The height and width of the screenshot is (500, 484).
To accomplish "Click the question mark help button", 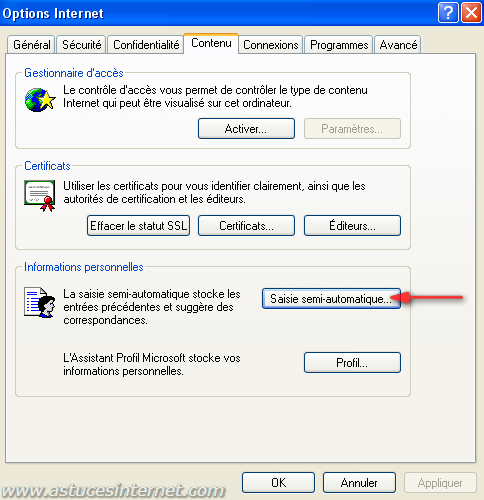I will click(448, 13).
